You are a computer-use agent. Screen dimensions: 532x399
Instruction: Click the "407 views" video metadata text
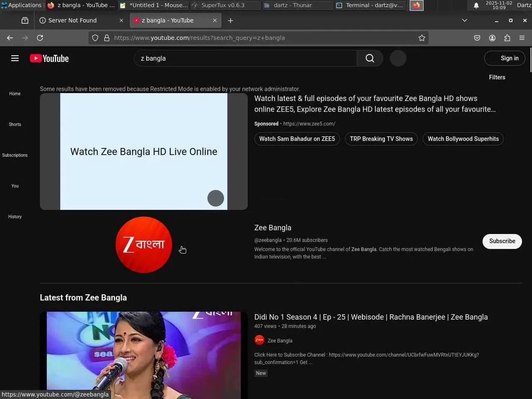tap(265, 326)
